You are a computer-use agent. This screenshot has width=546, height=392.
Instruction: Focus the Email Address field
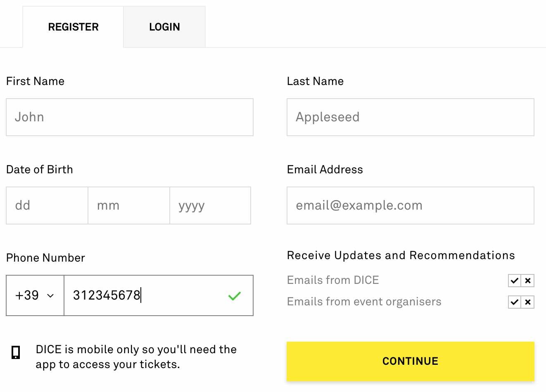(410, 205)
